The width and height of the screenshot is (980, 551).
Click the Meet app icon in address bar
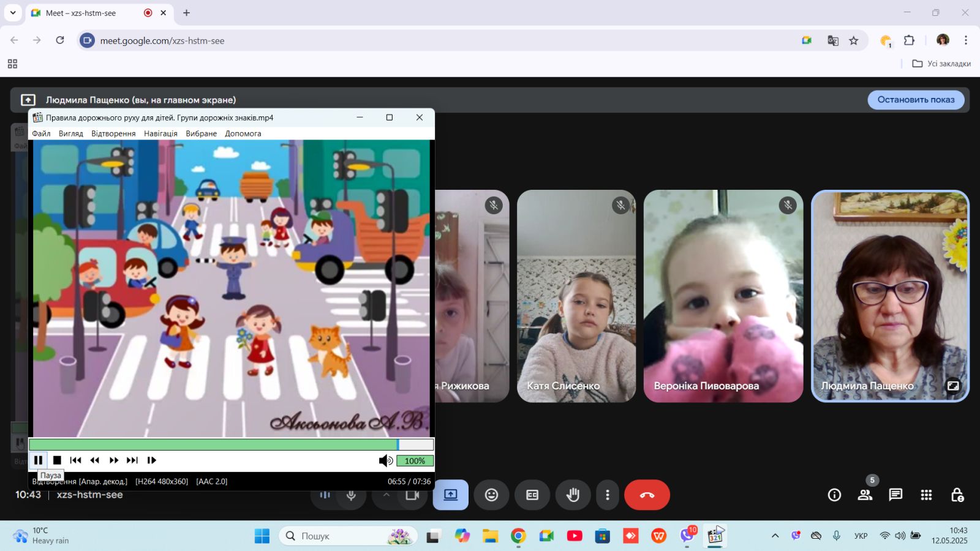click(x=807, y=40)
